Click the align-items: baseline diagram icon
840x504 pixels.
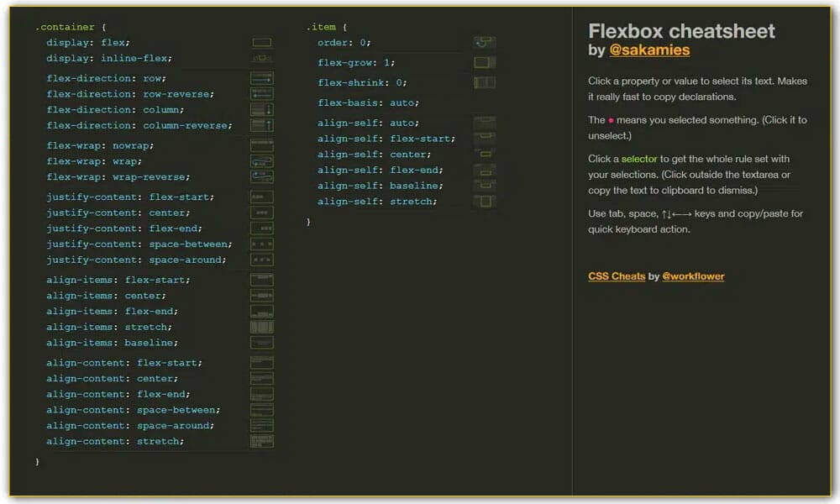click(260, 342)
